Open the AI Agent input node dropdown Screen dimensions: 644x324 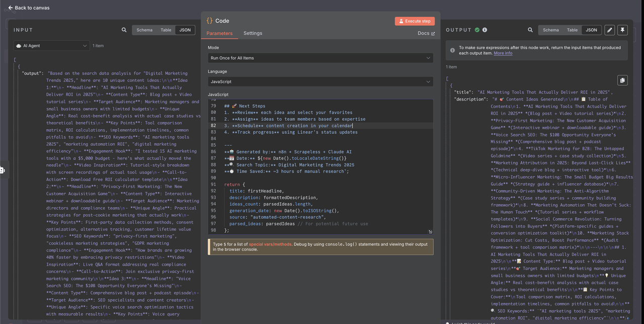point(52,45)
